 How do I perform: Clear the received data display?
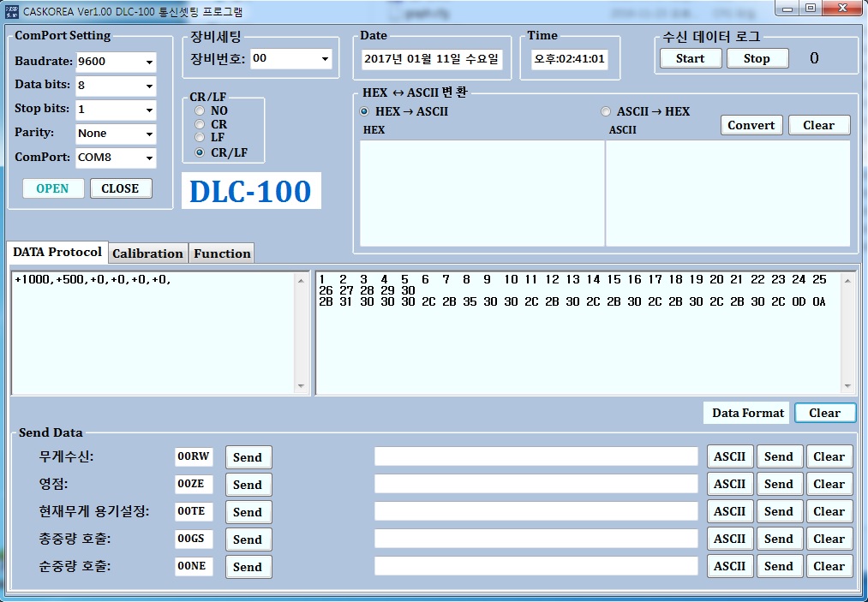point(825,414)
